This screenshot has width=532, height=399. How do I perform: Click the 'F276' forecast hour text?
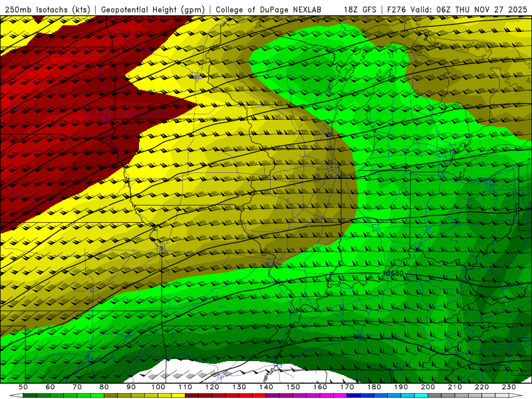tap(397, 9)
